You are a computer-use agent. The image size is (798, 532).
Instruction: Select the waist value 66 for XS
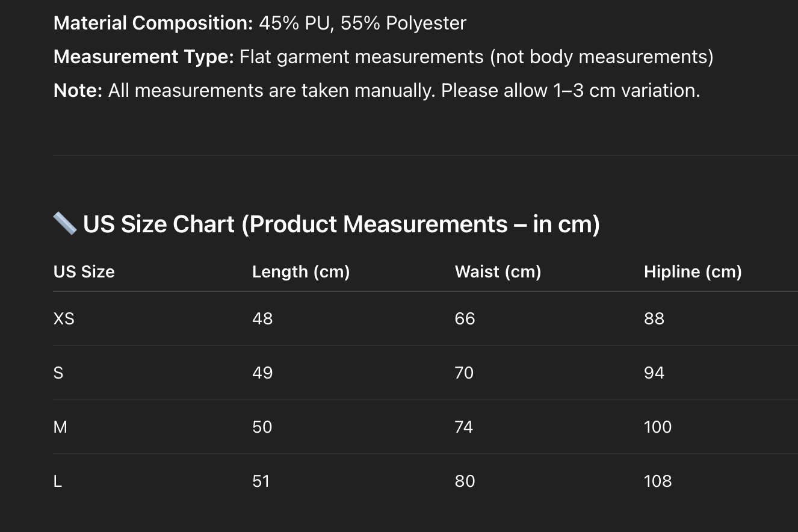point(465,318)
